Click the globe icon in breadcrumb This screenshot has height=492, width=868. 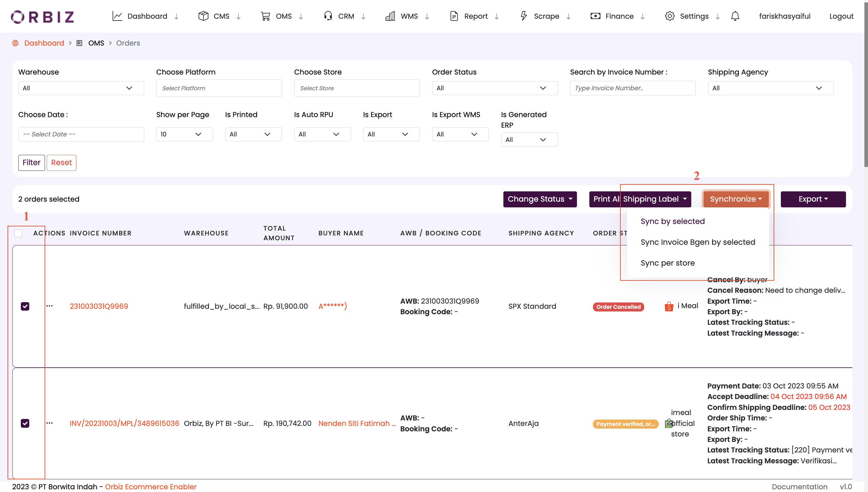point(15,43)
